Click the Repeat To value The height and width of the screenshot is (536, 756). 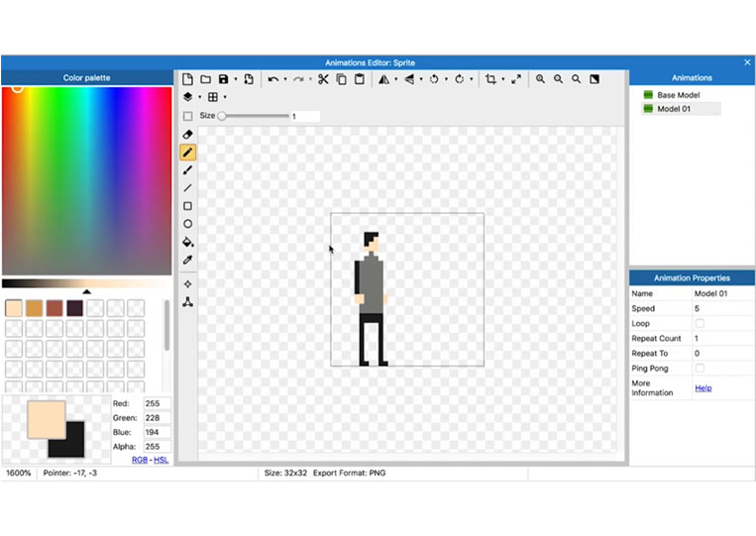coord(722,354)
